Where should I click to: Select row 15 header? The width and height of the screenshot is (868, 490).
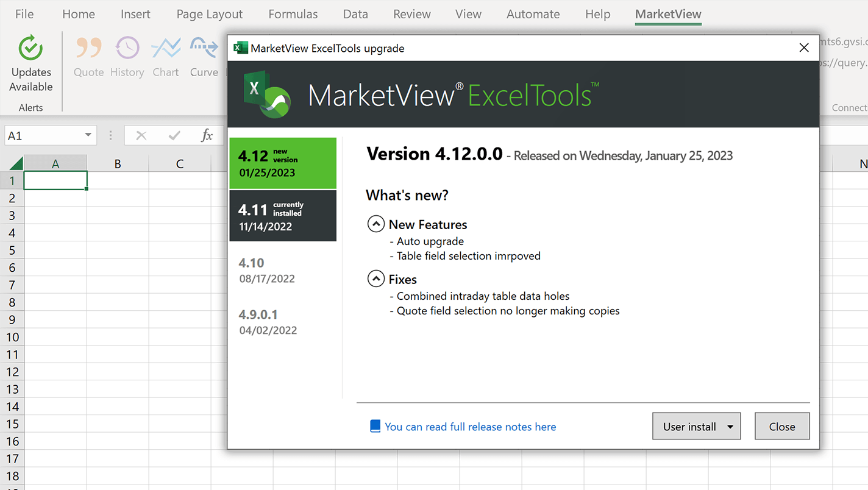click(x=12, y=424)
